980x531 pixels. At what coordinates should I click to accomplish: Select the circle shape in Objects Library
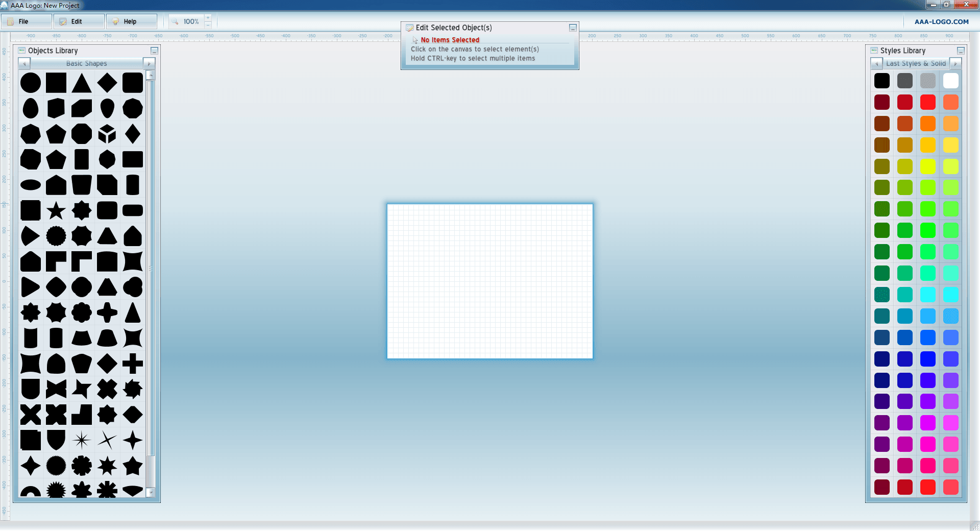coord(31,83)
